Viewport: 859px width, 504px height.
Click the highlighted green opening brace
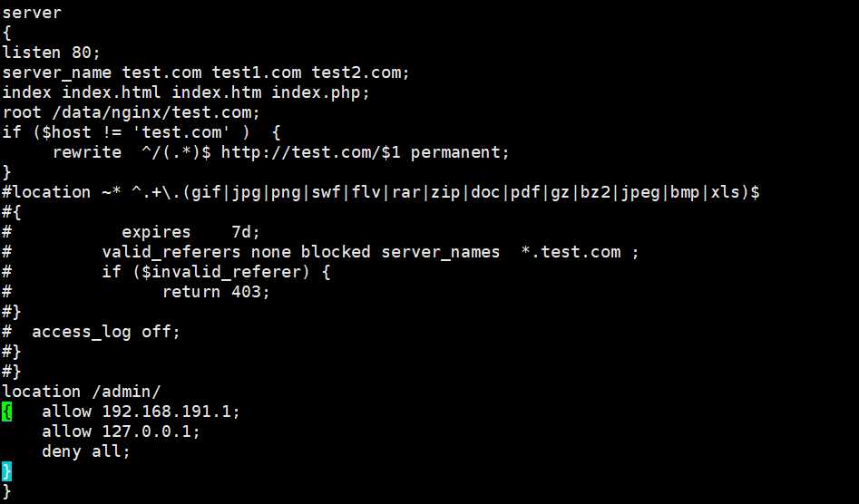coord(7,412)
